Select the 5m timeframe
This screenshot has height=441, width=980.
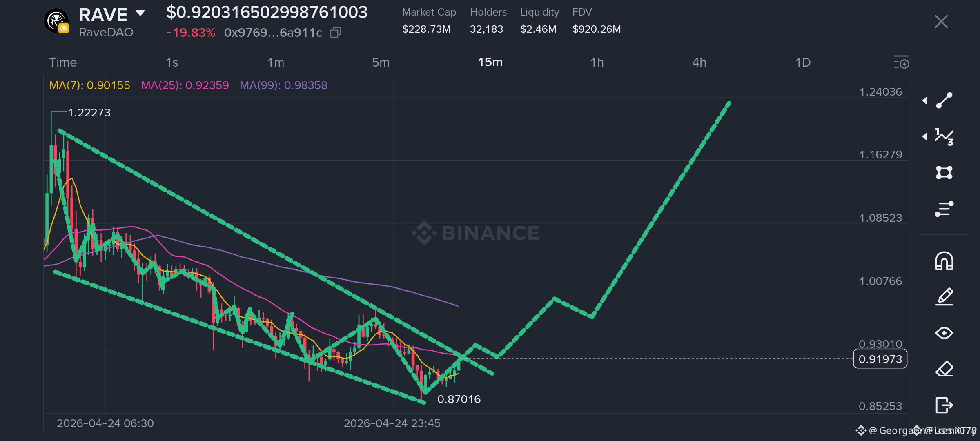click(381, 62)
